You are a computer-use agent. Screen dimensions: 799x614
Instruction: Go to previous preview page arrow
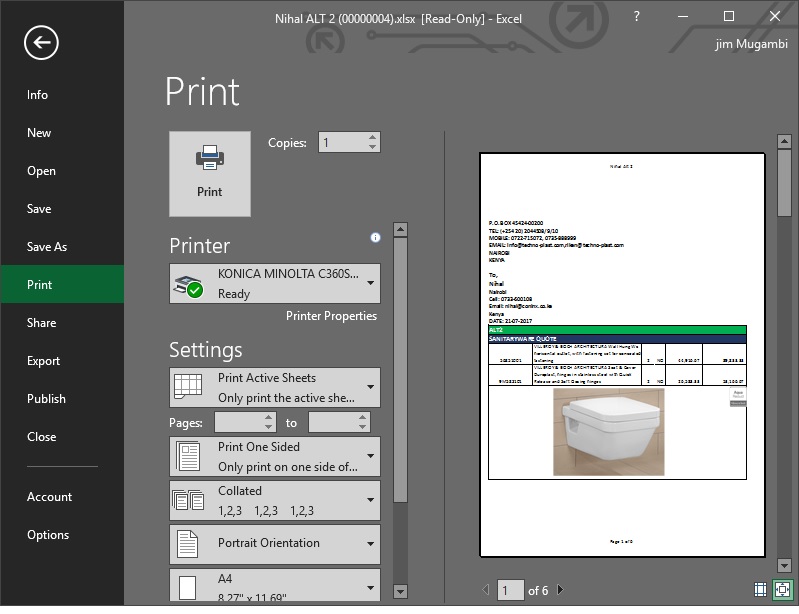coord(486,590)
